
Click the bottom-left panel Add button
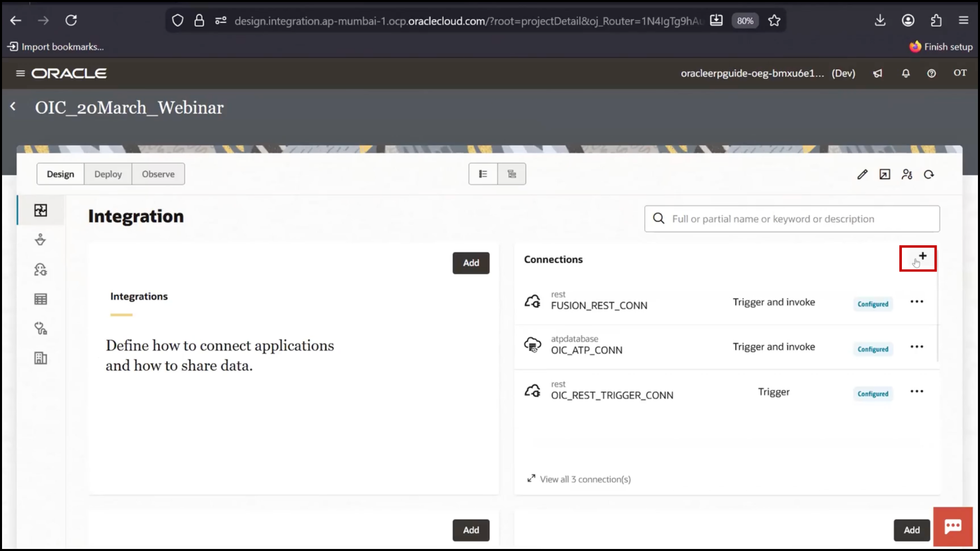pyautogui.click(x=471, y=530)
